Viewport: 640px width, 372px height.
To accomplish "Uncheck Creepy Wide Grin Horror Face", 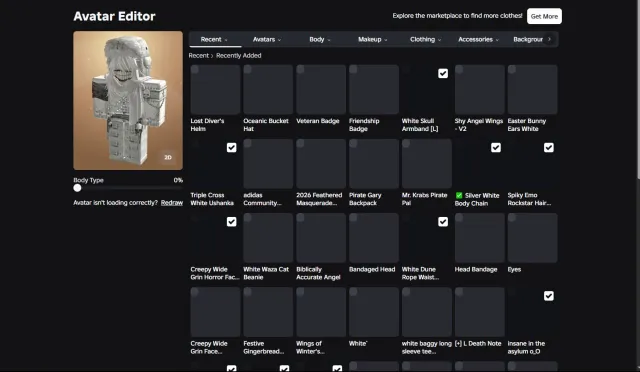I will 231,222.
